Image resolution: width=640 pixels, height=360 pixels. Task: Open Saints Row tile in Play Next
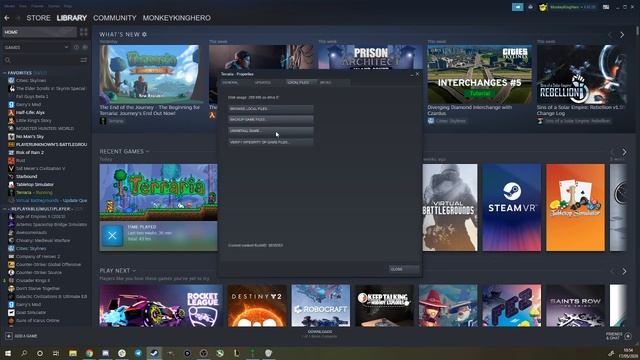[x=576, y=306]
